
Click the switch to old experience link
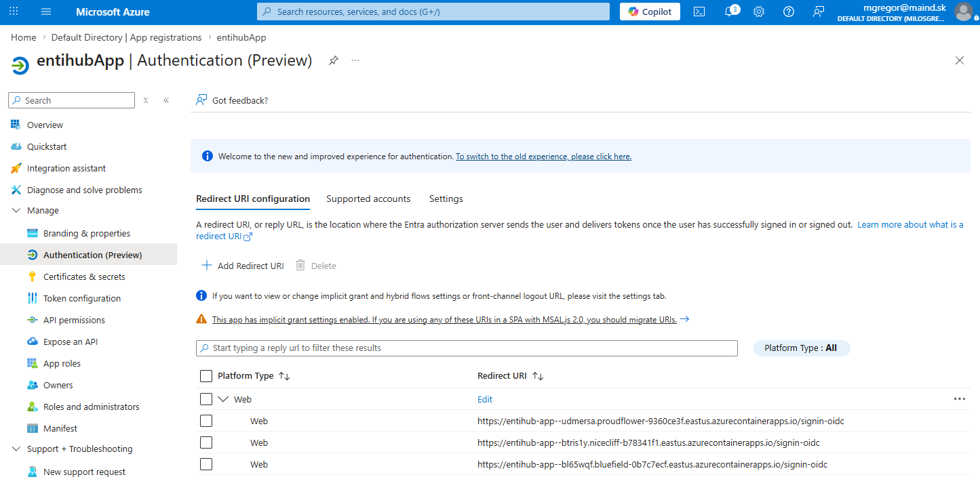tap(543, 157)
